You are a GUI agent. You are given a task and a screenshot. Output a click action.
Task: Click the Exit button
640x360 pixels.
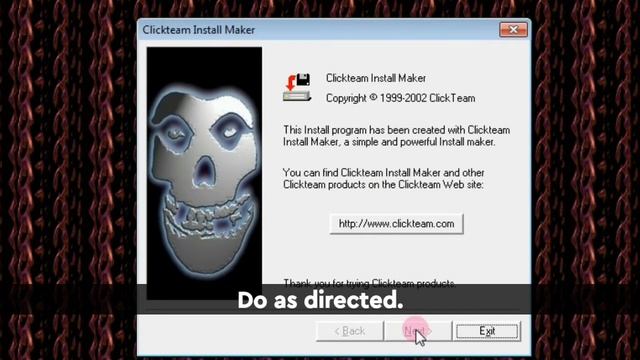point(487,331)
